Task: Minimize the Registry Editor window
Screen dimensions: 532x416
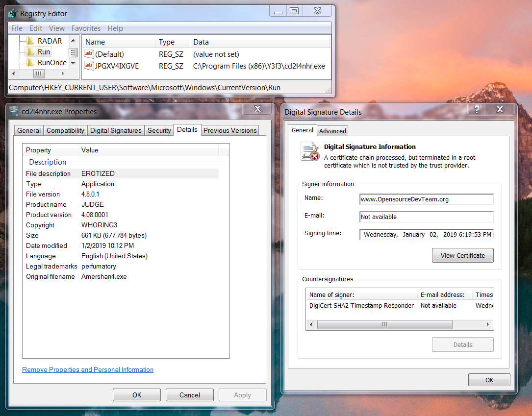Action: [x=278, y=11]
